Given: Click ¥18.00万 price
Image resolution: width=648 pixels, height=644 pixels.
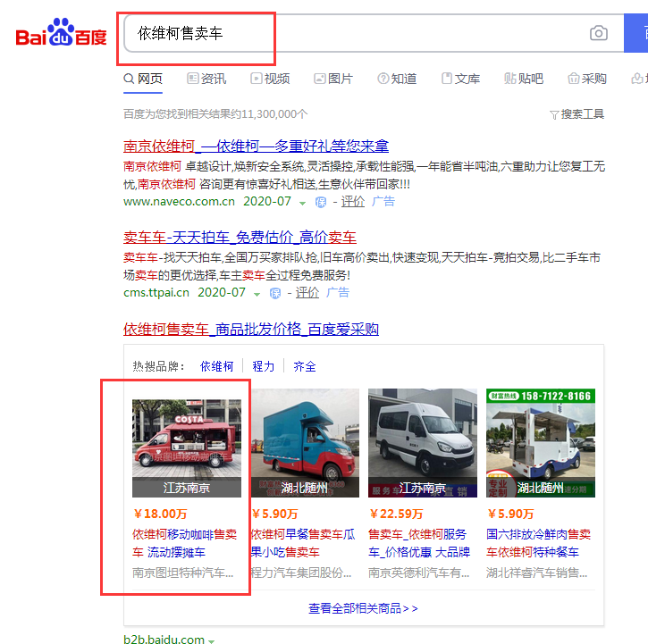Looking at the screenshot, I should point(160,514).
